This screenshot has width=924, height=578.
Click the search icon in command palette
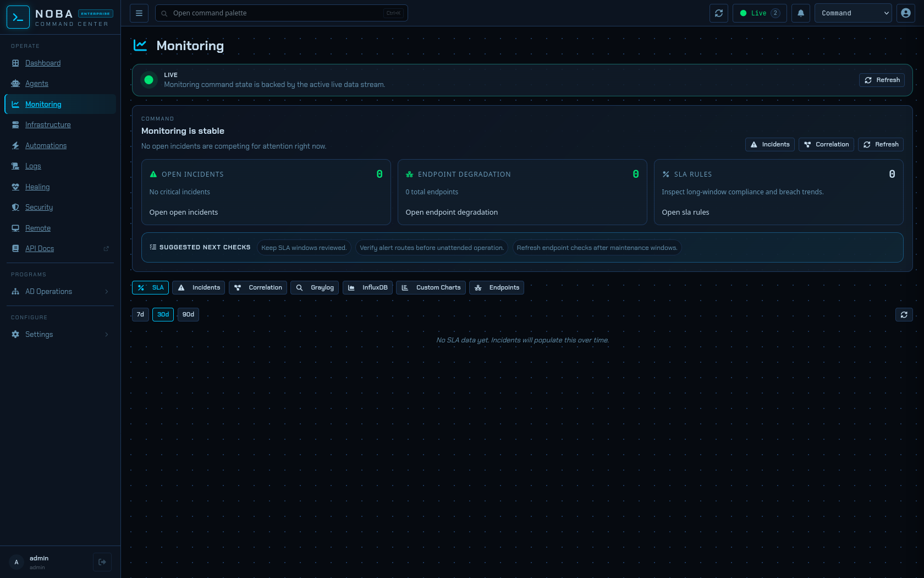pos(164,13)
